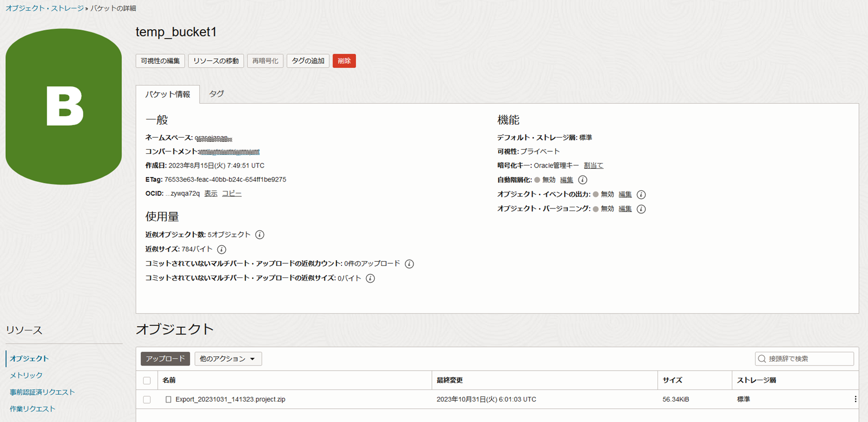Click the ETag value 76533e63-feac-40bb-b24c-654ff1be9275
868x422 pixels.
[225, 180]
